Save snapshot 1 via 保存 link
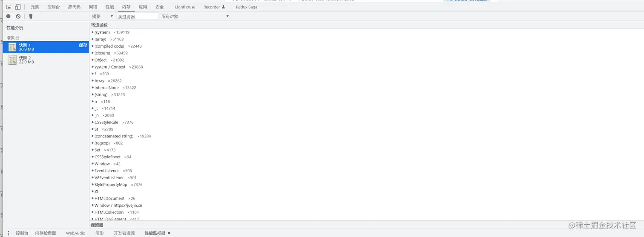The height and width of the screenshot is (237, 644). [x=83, y=45]
